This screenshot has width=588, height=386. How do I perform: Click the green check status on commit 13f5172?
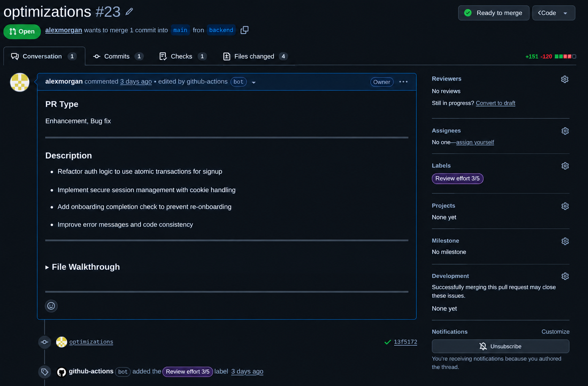click(387, 342)
